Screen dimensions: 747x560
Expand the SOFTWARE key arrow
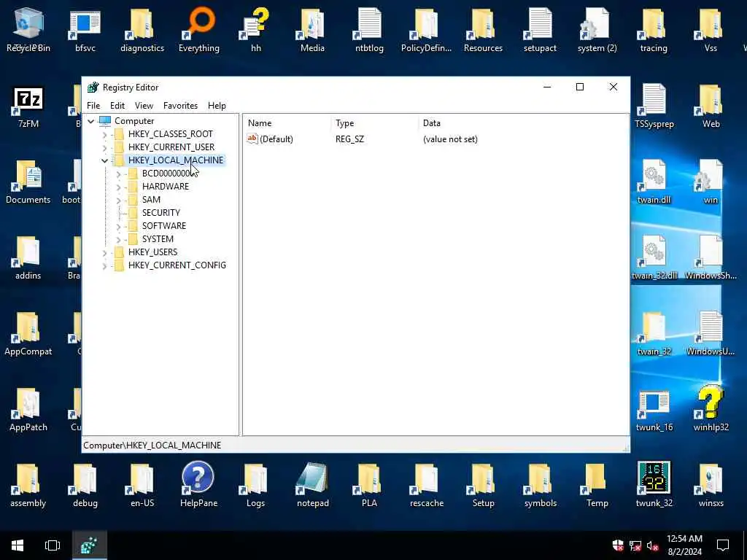pyautogui.click(x=118, y=227)
